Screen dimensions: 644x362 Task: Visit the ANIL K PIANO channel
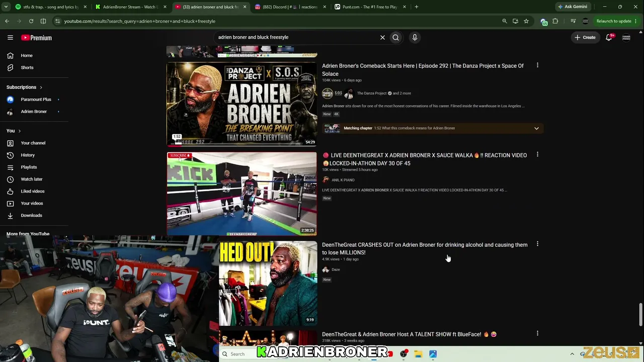pyautogui.click(x=343, y=180)
